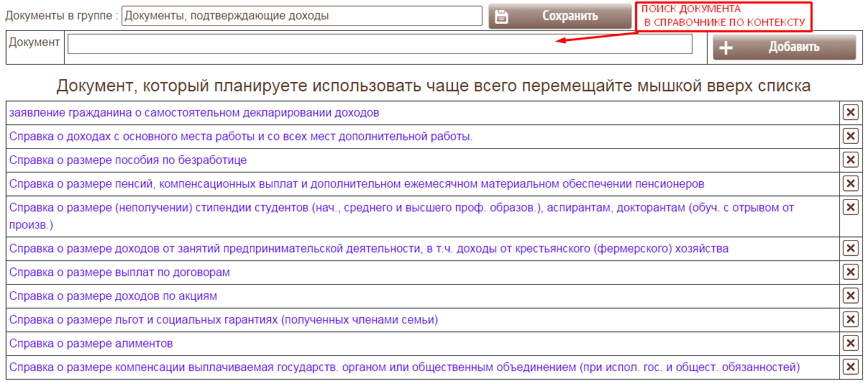Delete the 'размере пенсий' document row
The width and height of the screenshot is (868, 384).
click(850, 184)
